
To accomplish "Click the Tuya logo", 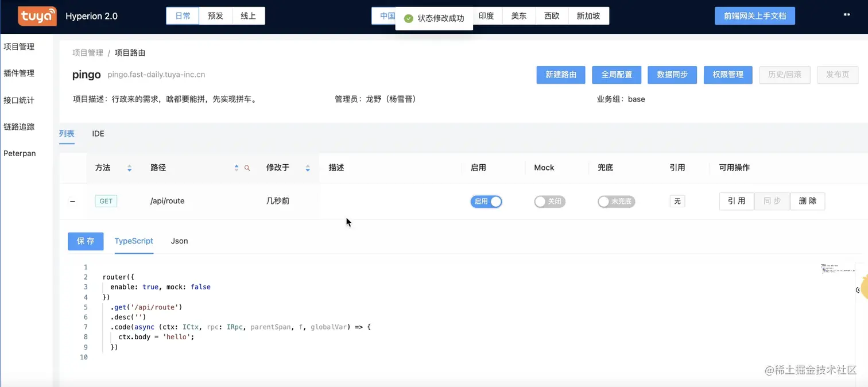I will [x=37, y=16].
